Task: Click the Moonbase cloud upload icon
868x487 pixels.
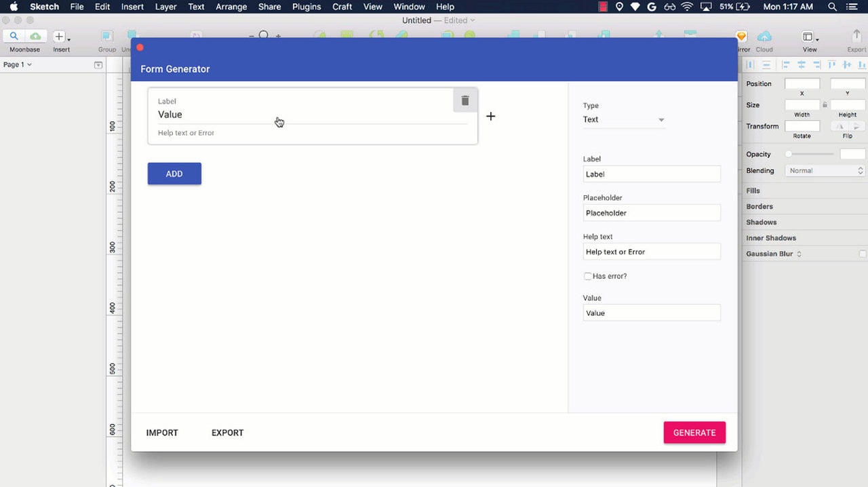Action: [35, 37]
